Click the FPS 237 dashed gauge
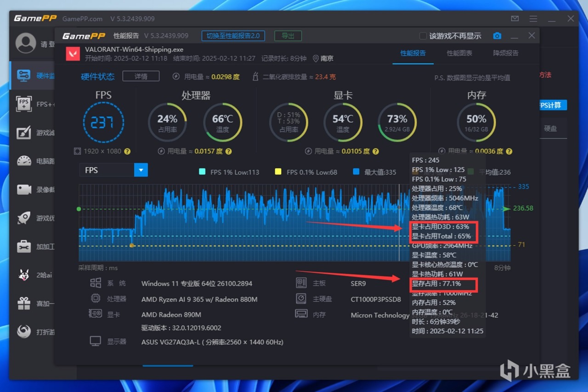 103,122
